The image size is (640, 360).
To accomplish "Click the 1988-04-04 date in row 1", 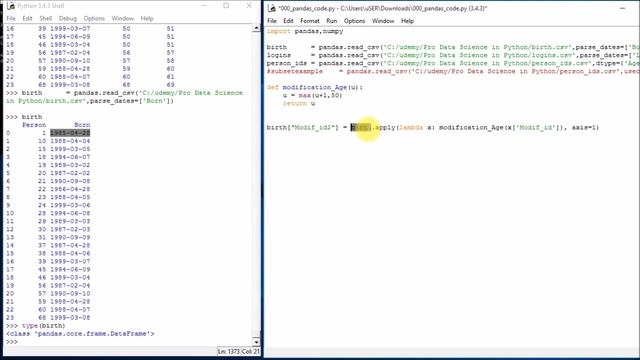I will pyautogui.click(x=70, y=141).
